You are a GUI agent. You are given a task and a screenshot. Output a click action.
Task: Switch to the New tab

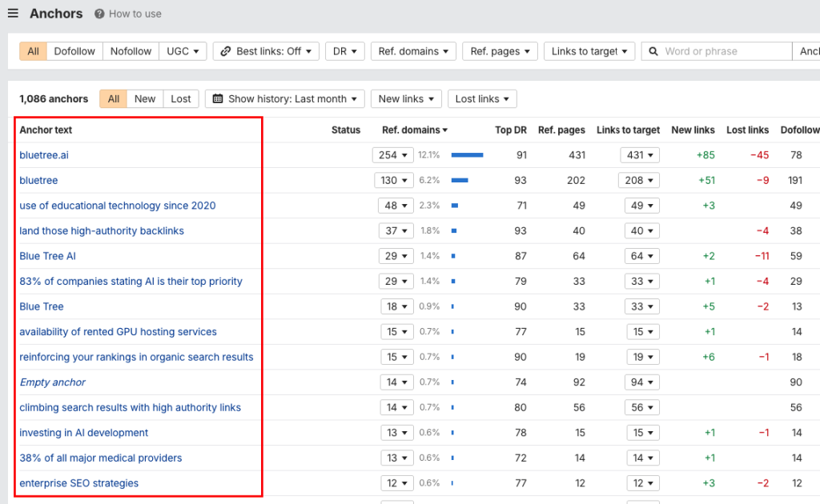coord(145,98)
